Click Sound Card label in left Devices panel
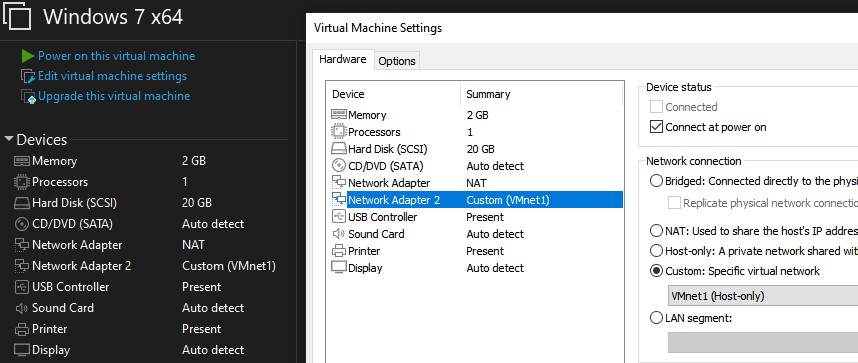858x363 pixels. (62, 308)
